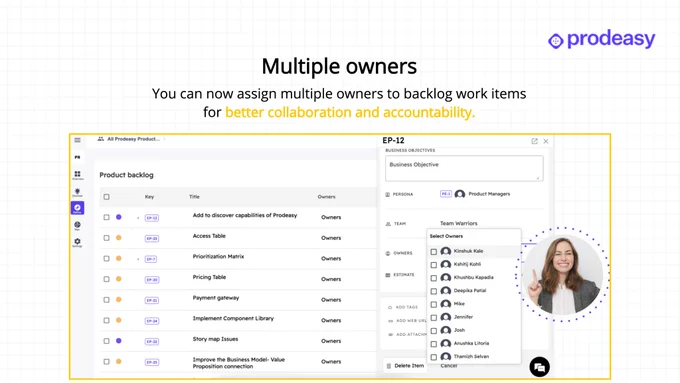The height and width of the screenshot is (383, 680).
Task: Click the team icon beside All Prodeasy Product
Action: tap(101, 139)
